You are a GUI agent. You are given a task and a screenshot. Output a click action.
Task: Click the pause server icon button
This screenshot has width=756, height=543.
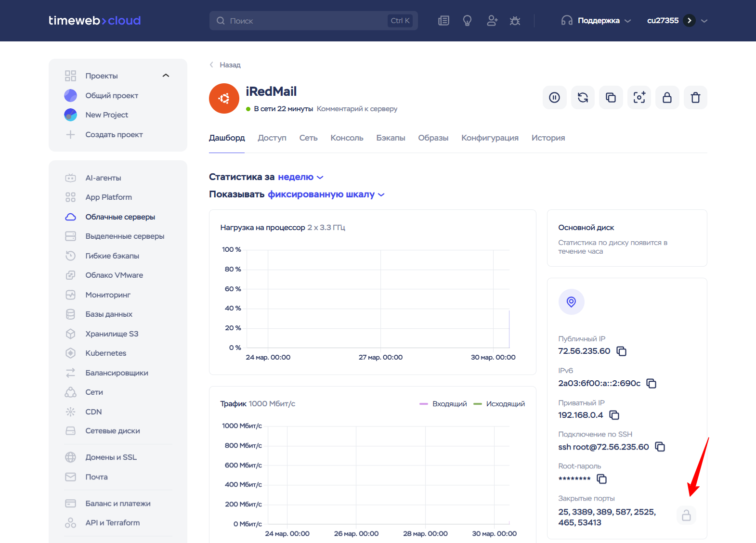(x=554, y=98)
